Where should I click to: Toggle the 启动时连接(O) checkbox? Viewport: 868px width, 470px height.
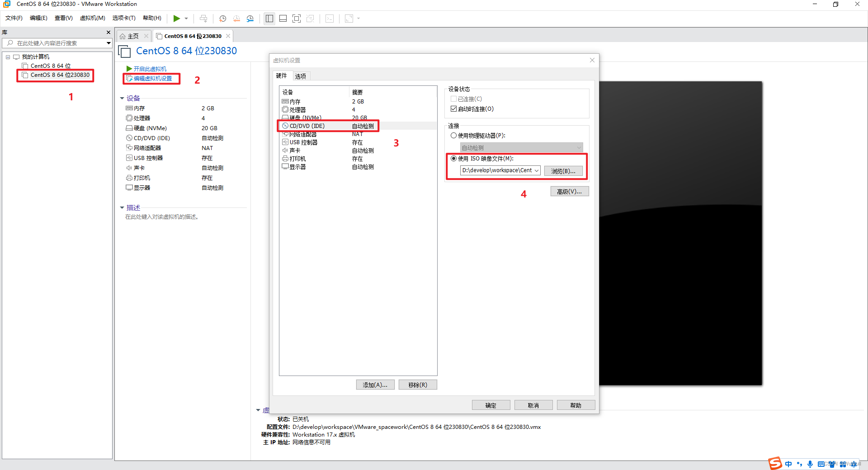coord(453,109)
